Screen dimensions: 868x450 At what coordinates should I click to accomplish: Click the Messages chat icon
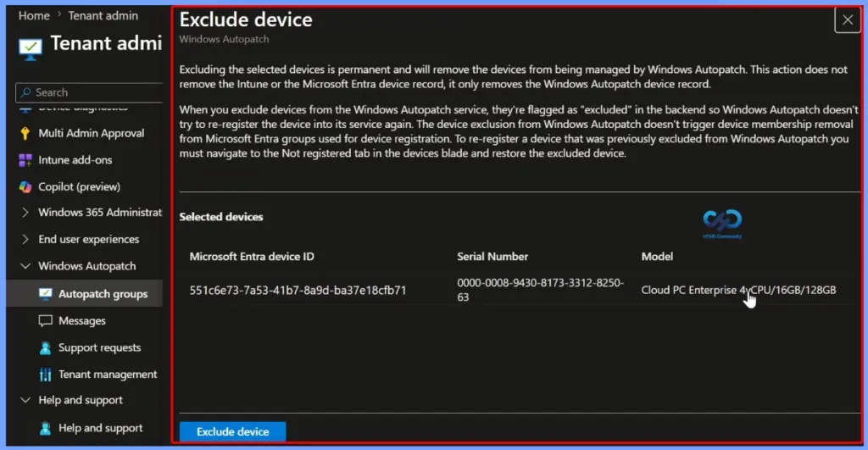pyautogui.click(x=46, y=321)
